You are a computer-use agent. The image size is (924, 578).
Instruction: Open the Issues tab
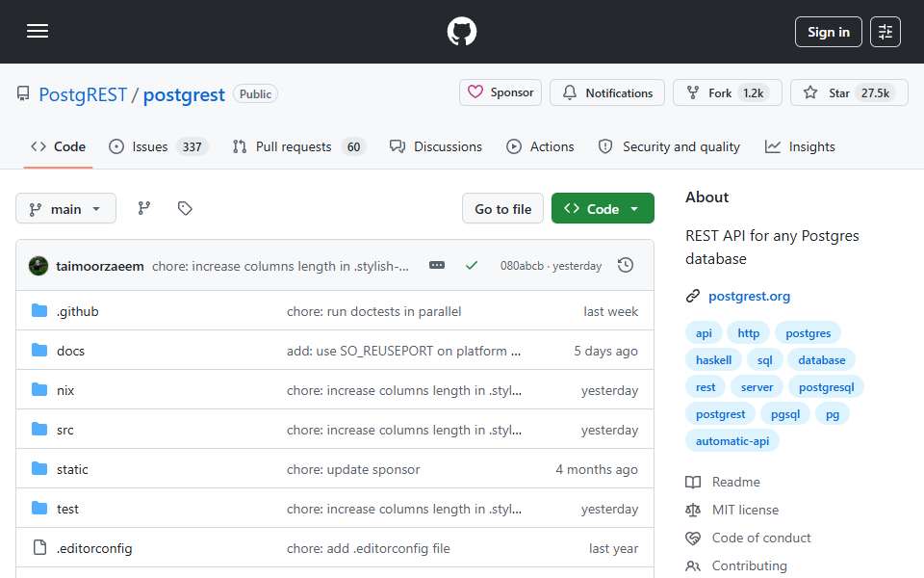pos(158,146)
